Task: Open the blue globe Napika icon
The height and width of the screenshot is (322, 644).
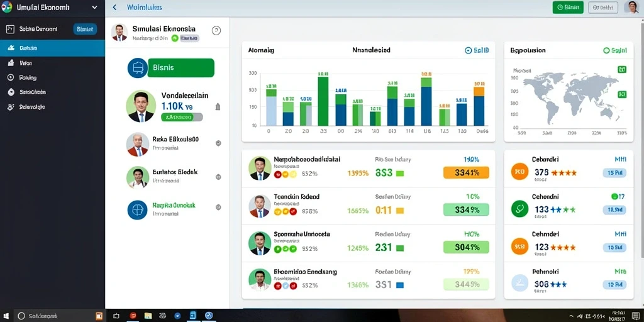Action: click(138, 210)
